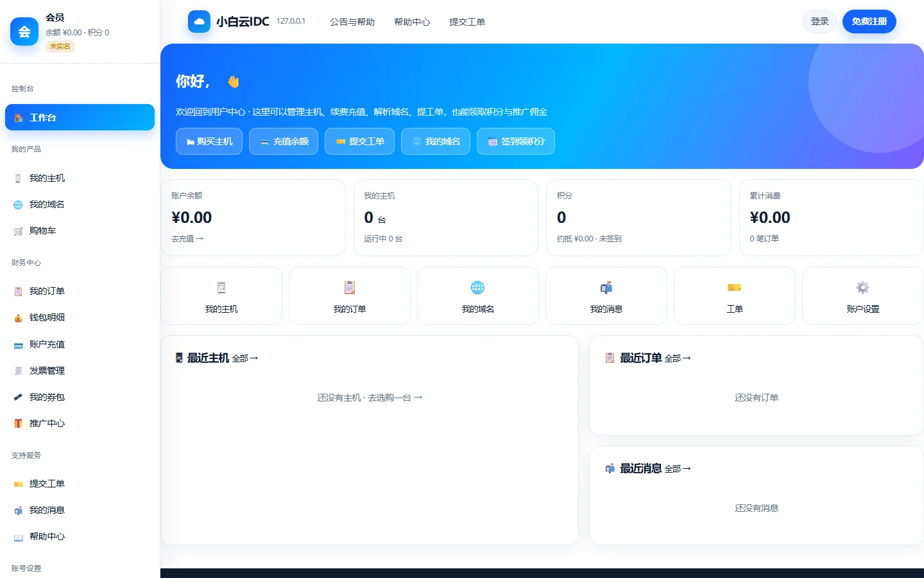This screenshot has height=578, width=924.
Task: Click the 登录 button
Action: coord(819,21)
